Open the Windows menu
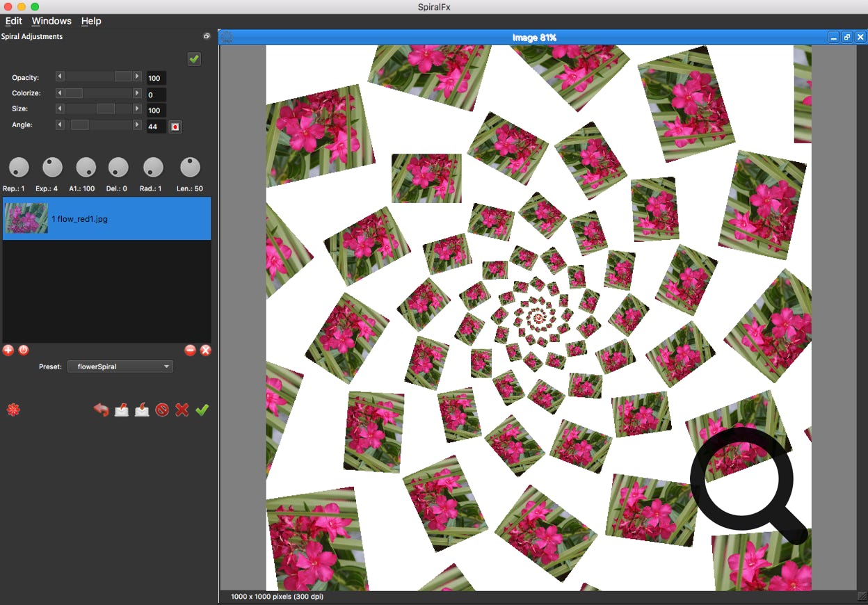 point(51,21)
